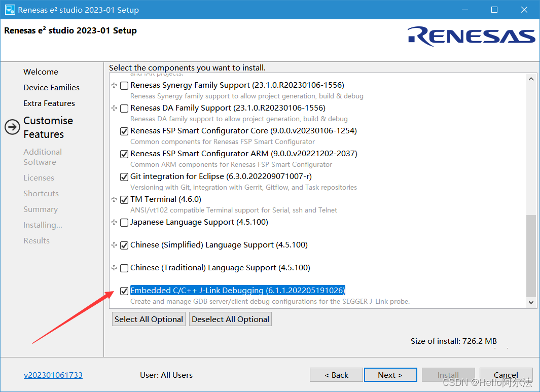
Task: Uncheck Git integration for Eclipse
Action: 124,176
